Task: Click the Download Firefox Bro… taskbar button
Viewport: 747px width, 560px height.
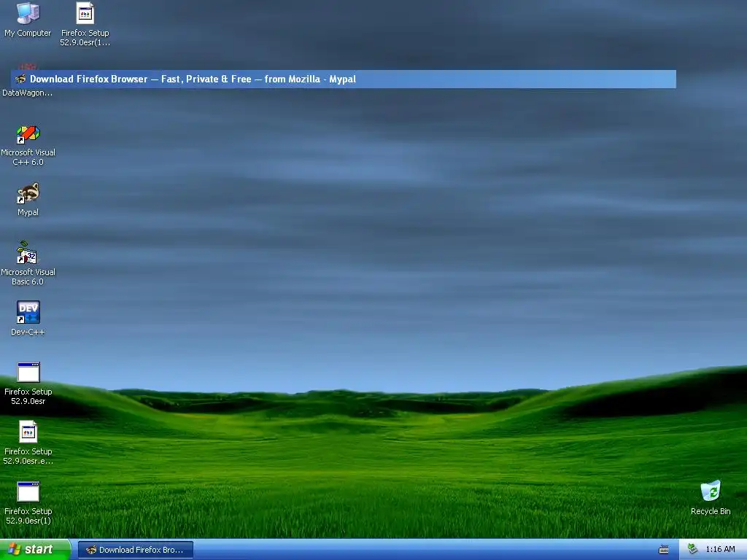Action: [135, 550]
